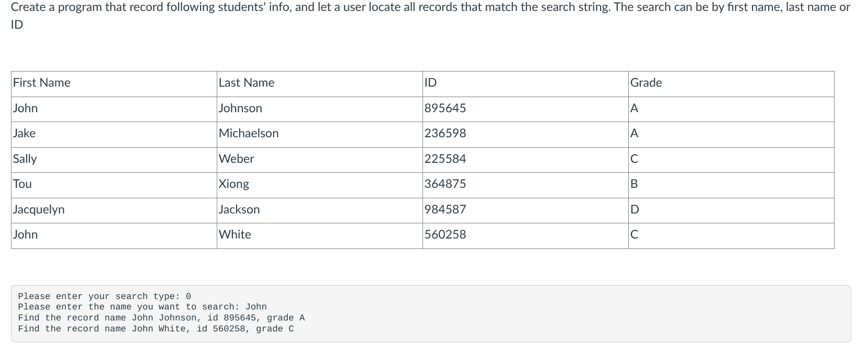Click ID 225584 in the table
This screenshot has width=868, height=357.
pos(445,159)
